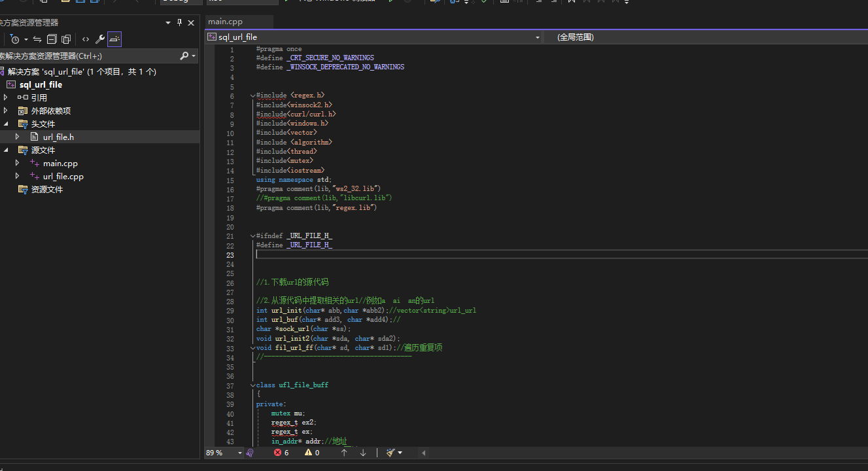
Task: Click Sync with Active Document arrows icon
Action: 37,39
